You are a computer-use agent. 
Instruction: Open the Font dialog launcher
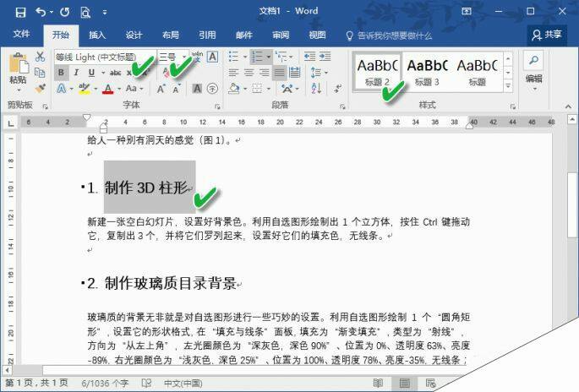pos(217,106)
